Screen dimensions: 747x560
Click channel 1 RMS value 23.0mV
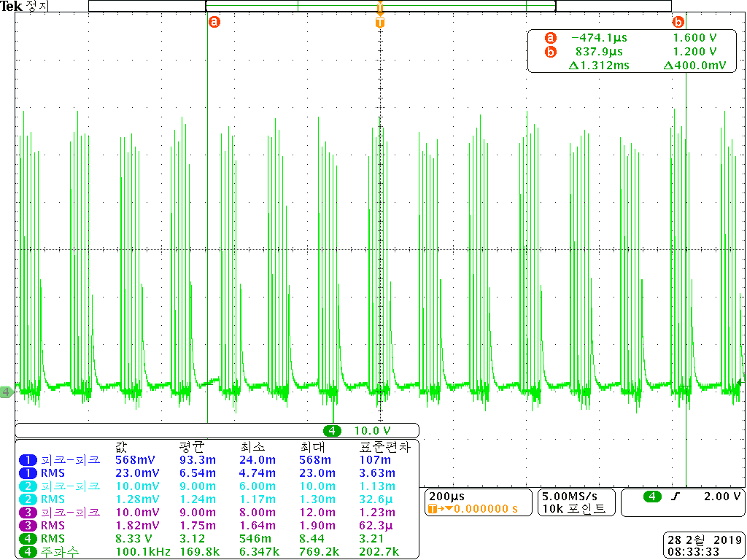(137, 473)
